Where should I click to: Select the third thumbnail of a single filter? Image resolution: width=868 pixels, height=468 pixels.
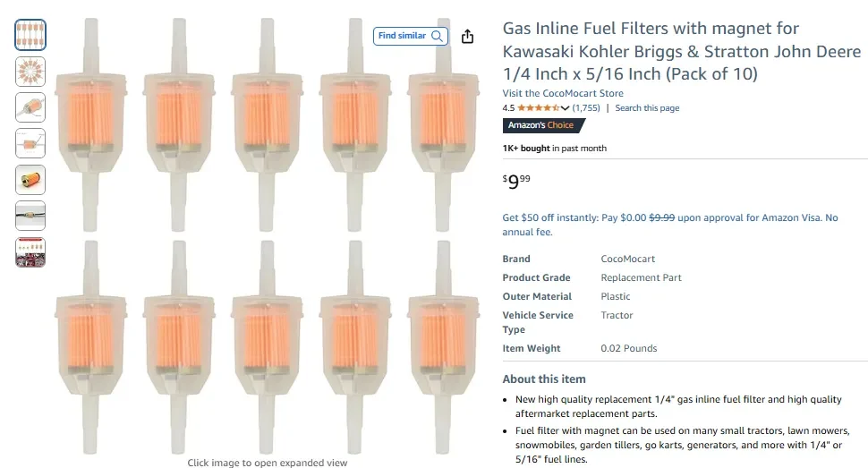[x=30, y=107]
